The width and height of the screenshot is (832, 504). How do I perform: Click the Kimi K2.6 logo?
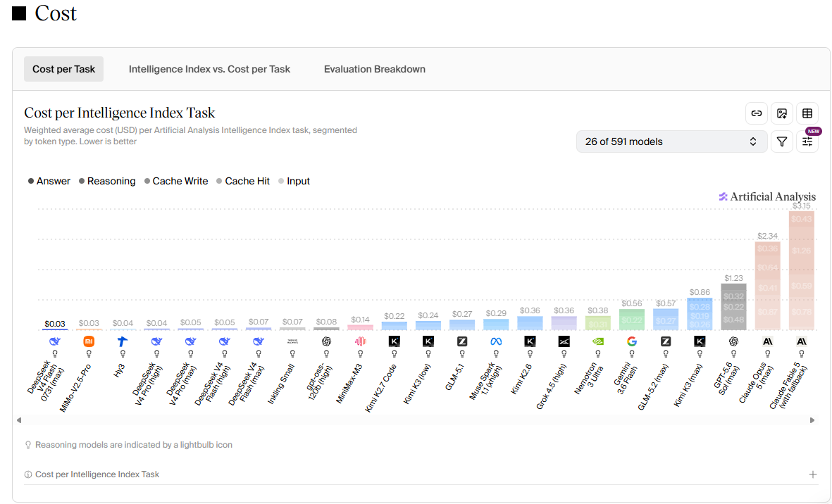pos(530,341)
